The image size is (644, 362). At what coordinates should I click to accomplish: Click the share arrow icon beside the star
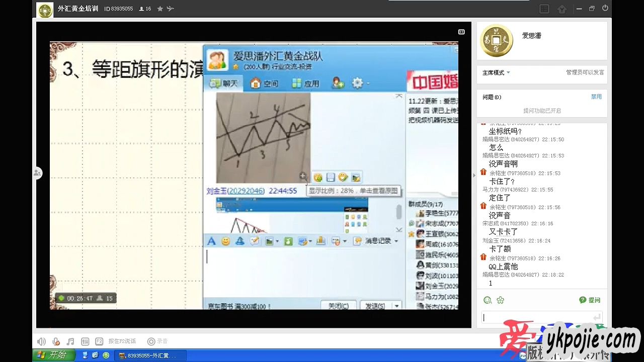(x=171, y=9)
